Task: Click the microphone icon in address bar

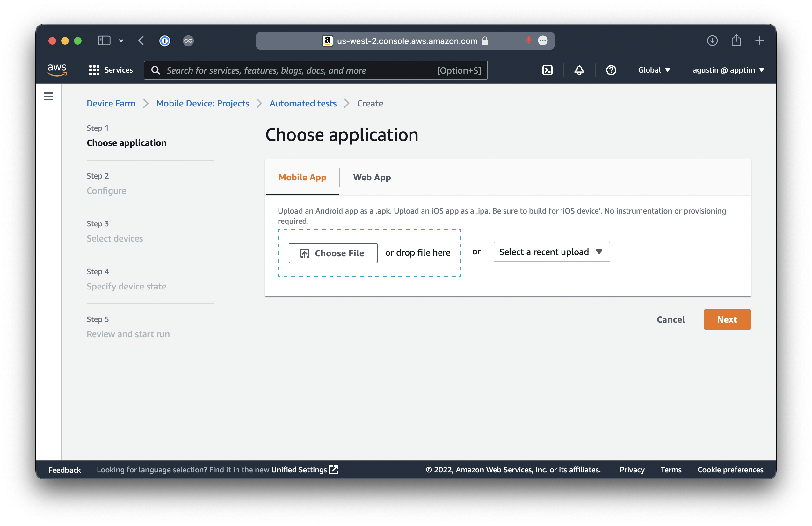Action: tap(528, 40)
